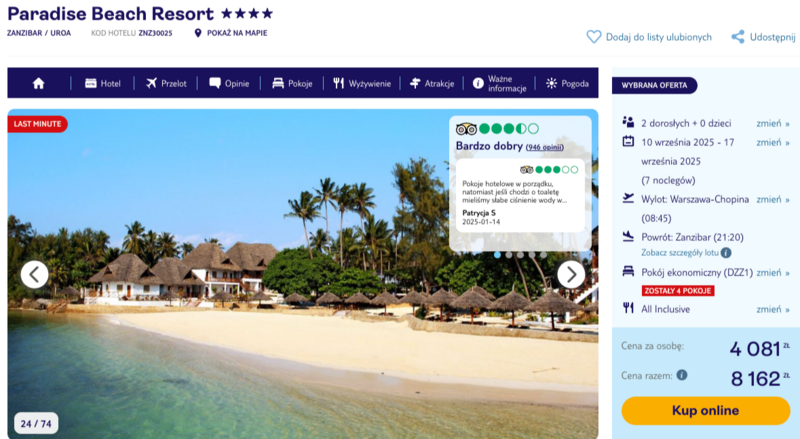Select the last review carousel dot
Viewport: 800px width, 439px height.
[x=543, y=255]
